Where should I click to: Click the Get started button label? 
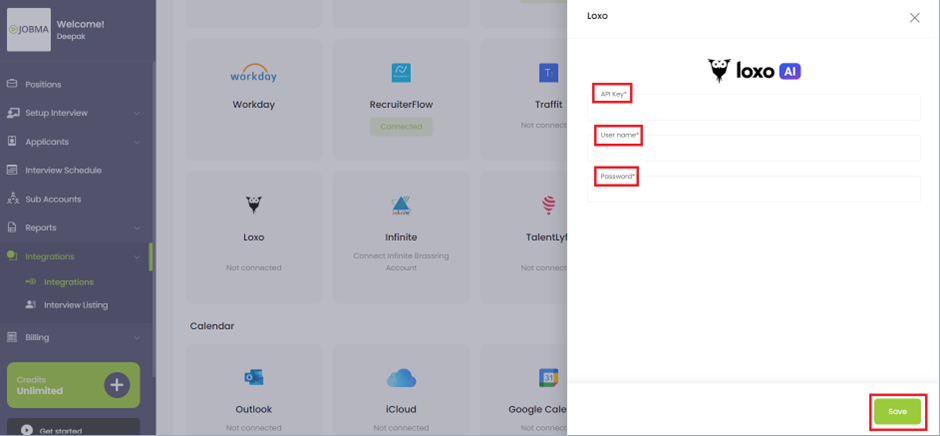point(59,430)
